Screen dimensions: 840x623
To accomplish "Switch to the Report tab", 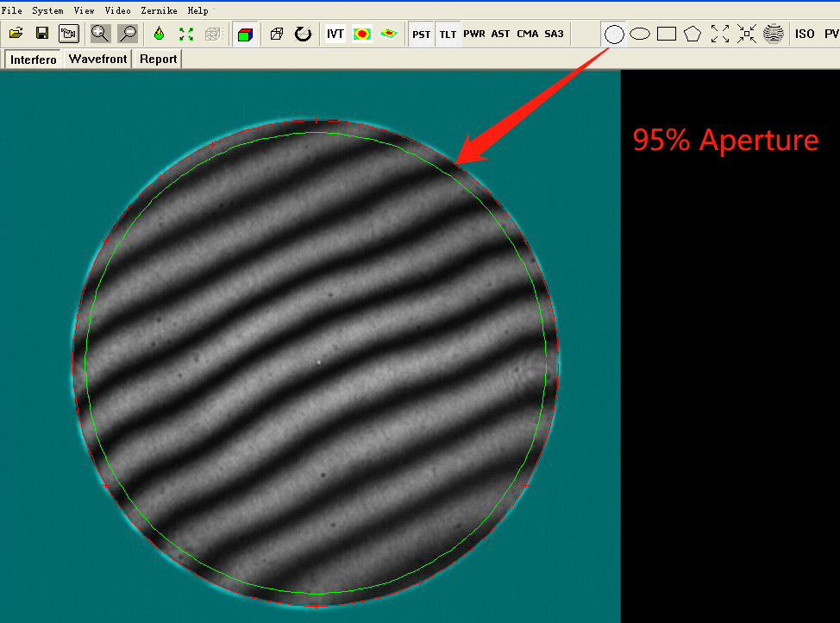I will [x=158, y=59].
